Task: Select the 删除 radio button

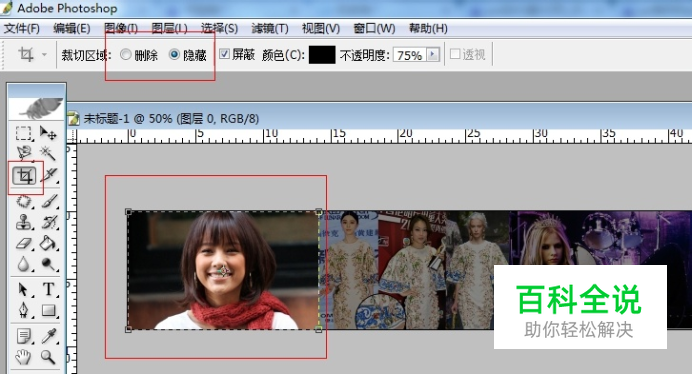Action: coord(126,54)
